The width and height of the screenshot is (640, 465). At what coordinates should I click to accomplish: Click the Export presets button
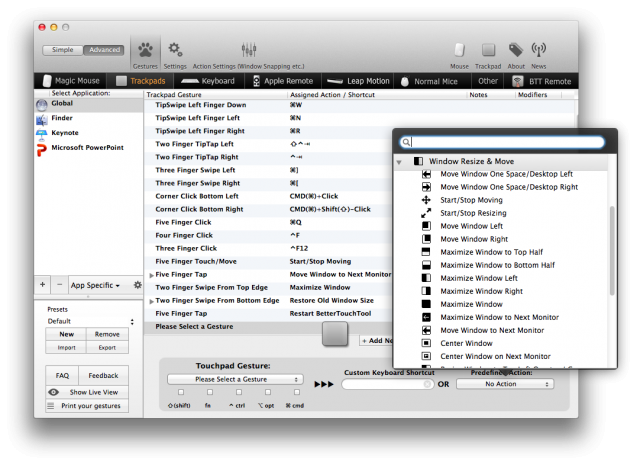click(x=107, y=348)
